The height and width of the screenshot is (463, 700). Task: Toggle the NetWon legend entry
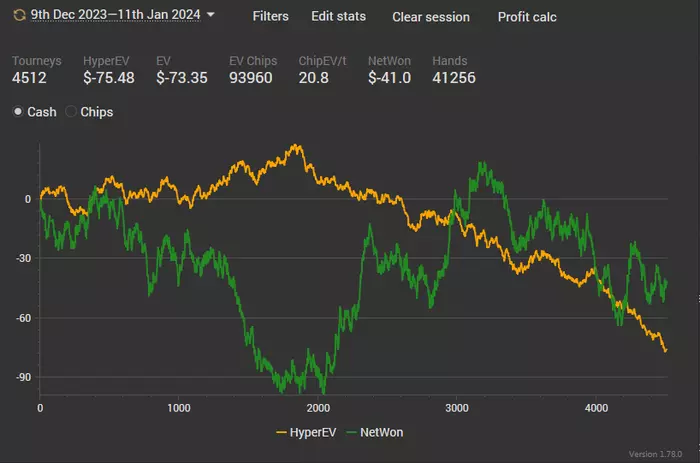coord(375,432)
